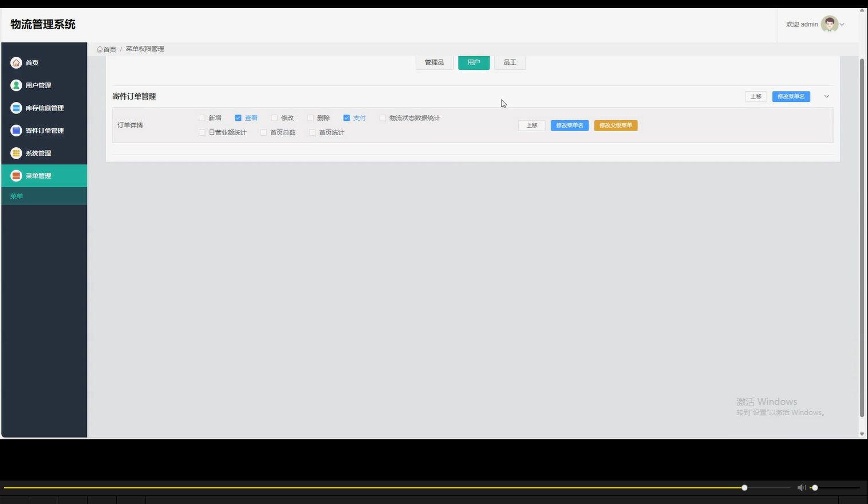Check the 物流状态数据统计 permission box
Viewport: 868px width, 504px height.
point(382,117)
